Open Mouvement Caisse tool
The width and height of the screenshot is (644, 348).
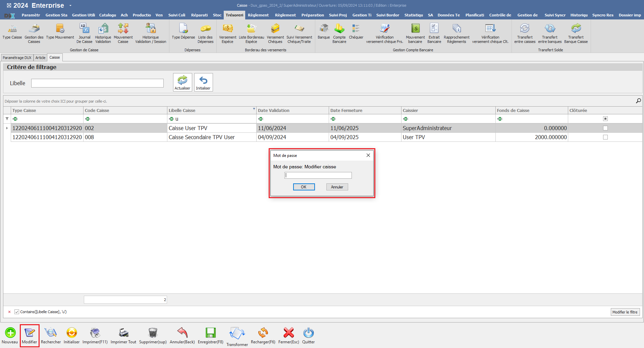coord(123,33)
